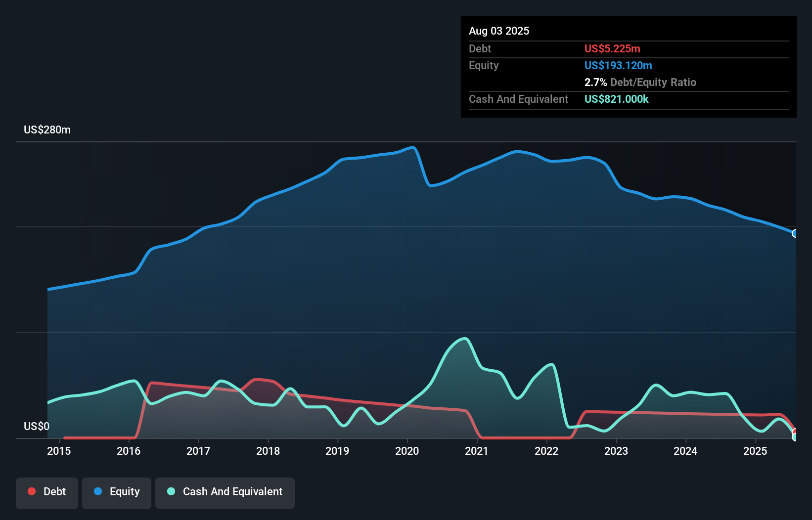Click the blue dot in Equity legend

[98, 491]
